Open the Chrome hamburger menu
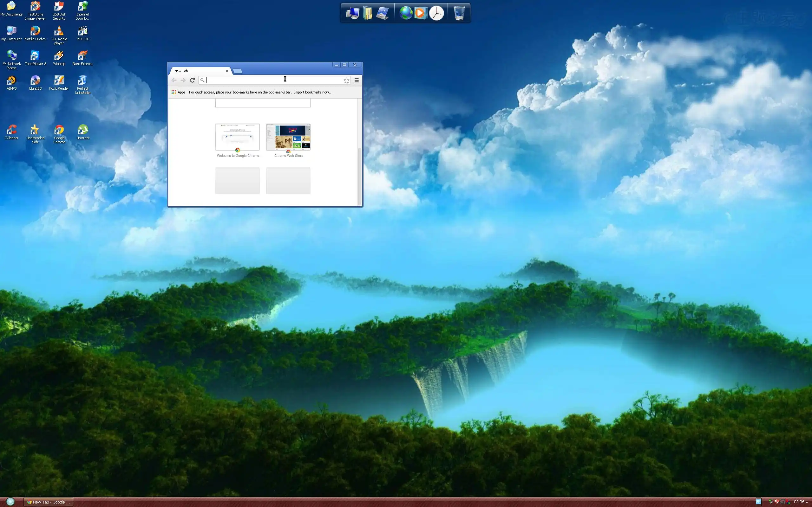The width and height of the screenshot is (812, 507). click(x=357, y=80)
